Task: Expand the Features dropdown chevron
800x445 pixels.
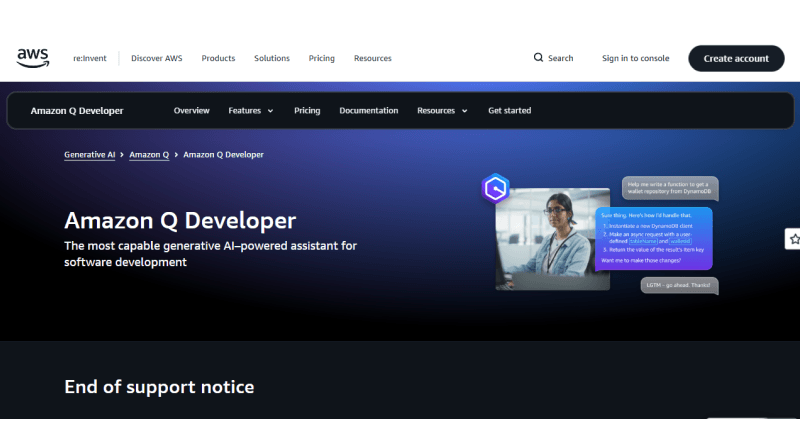Action: pos(270,111)
